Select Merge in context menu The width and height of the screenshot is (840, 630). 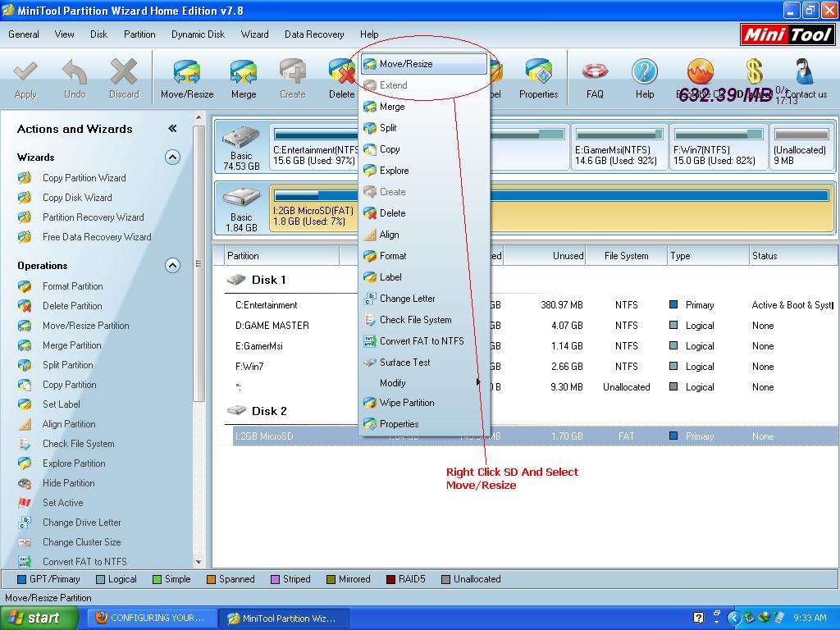424,107
